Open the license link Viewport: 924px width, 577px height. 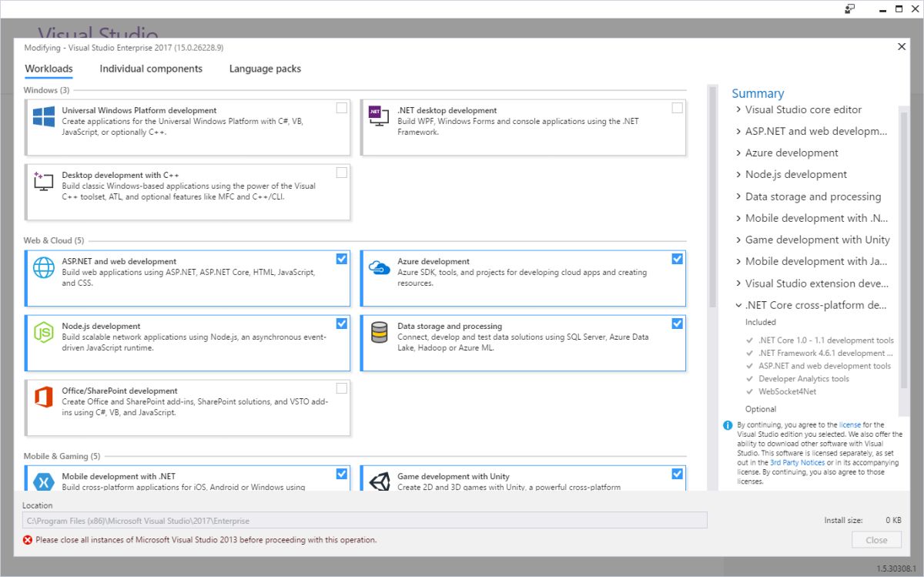(x=850, y=424)
